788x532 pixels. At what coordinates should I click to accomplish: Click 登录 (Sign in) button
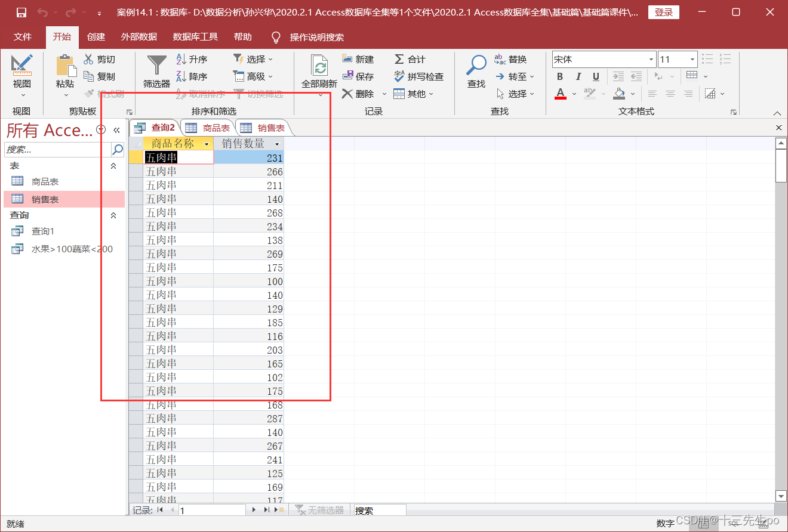click(663, 13)
